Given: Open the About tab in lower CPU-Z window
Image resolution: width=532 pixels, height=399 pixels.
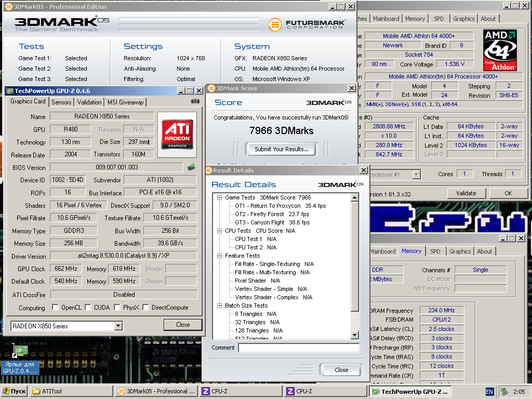Looking at the screenshot, I should click(485, 251).
